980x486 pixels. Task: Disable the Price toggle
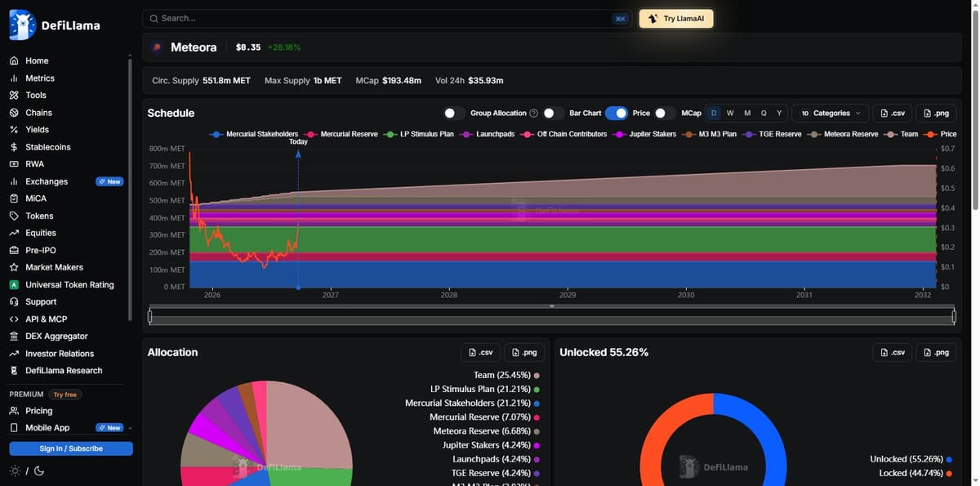(x=617, y=114)
